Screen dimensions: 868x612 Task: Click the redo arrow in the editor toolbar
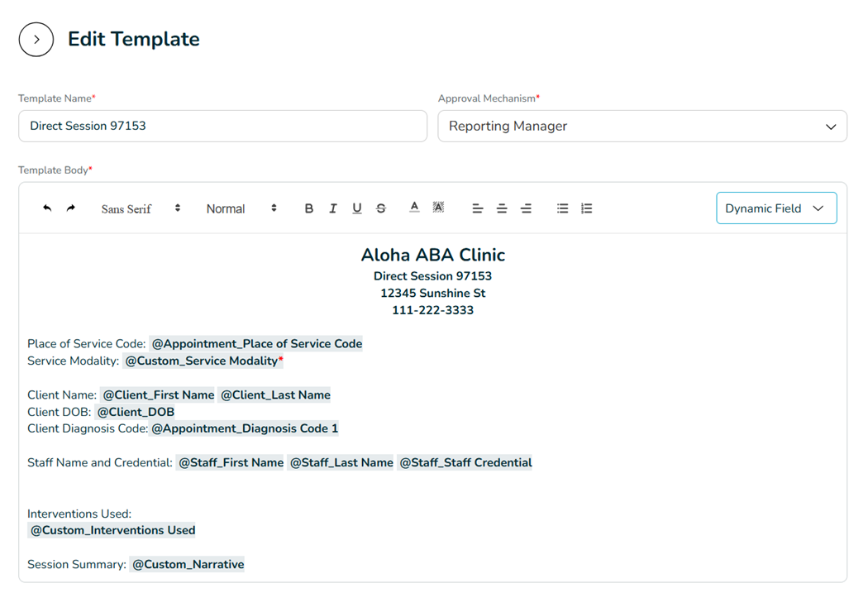click(x=71, y=208)
